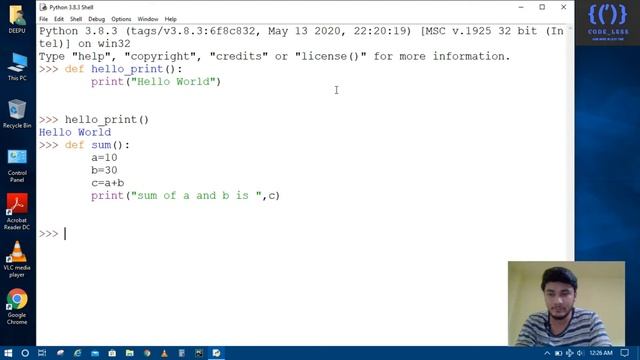Screen dimensions: 640x360
Task: Click the empty >>> prompt input line
Action: (302, 234)
